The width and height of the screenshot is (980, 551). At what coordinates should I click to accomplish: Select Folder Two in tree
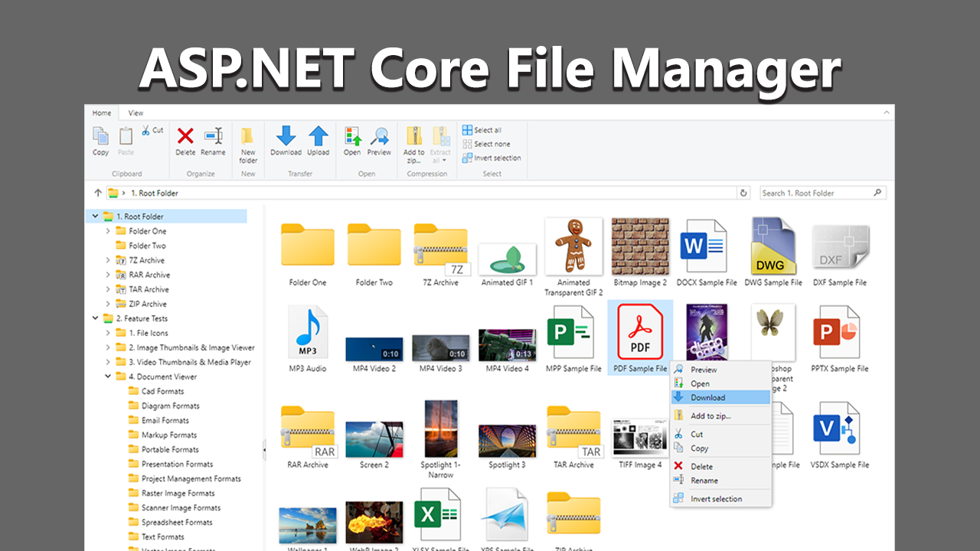point(147,246)
